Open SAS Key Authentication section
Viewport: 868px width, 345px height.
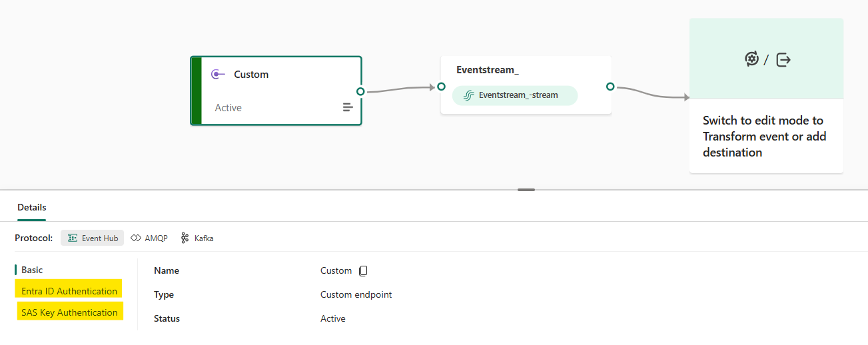69,312
